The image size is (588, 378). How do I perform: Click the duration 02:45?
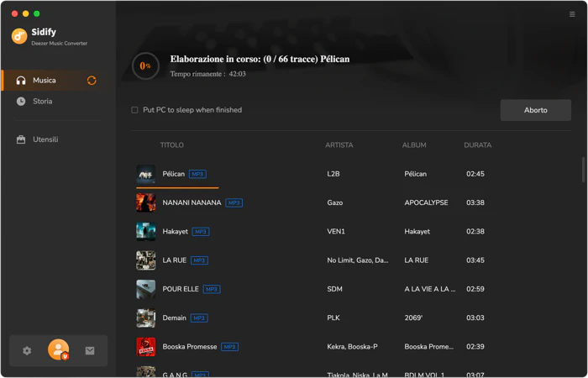(x=475, y=174)
